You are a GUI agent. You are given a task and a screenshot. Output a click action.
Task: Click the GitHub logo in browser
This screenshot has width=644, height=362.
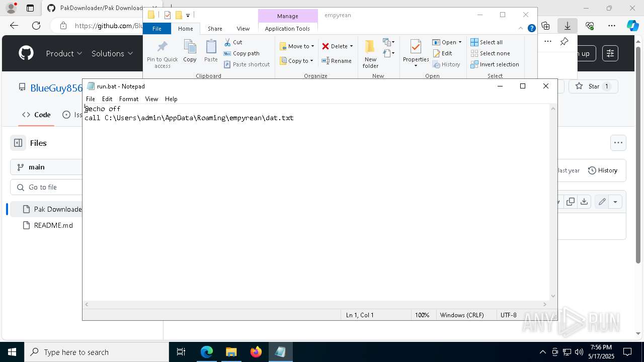26,53
